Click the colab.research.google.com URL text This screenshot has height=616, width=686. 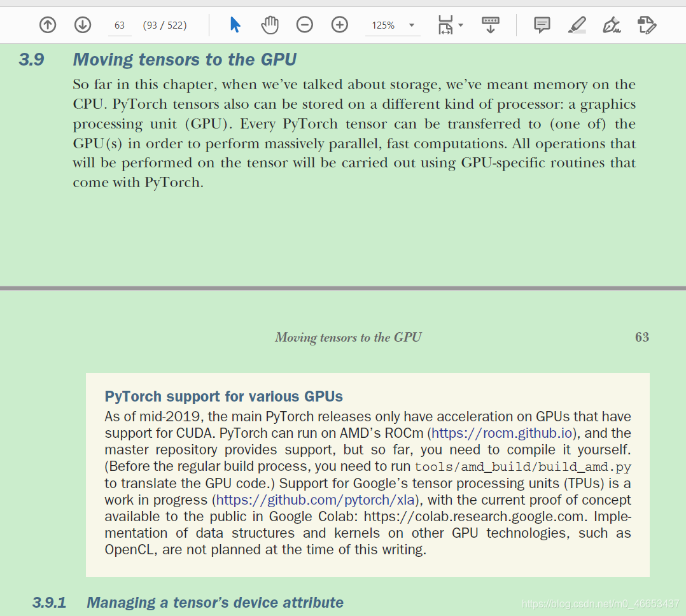click(475, 517)
